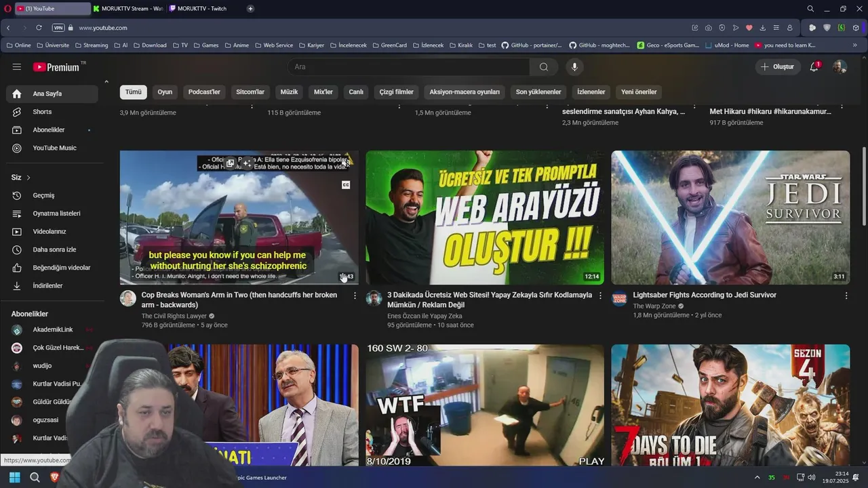Viewport: 868px width, 488px height.
Task: Open the Web Arayüzü Oluştur thumbnail
Action: click(x=485, y=218)
